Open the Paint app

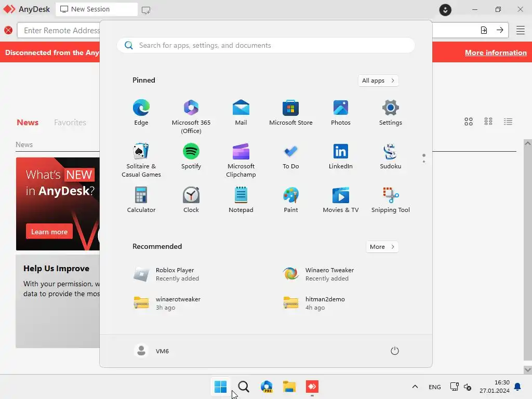(x=291, y=200)
